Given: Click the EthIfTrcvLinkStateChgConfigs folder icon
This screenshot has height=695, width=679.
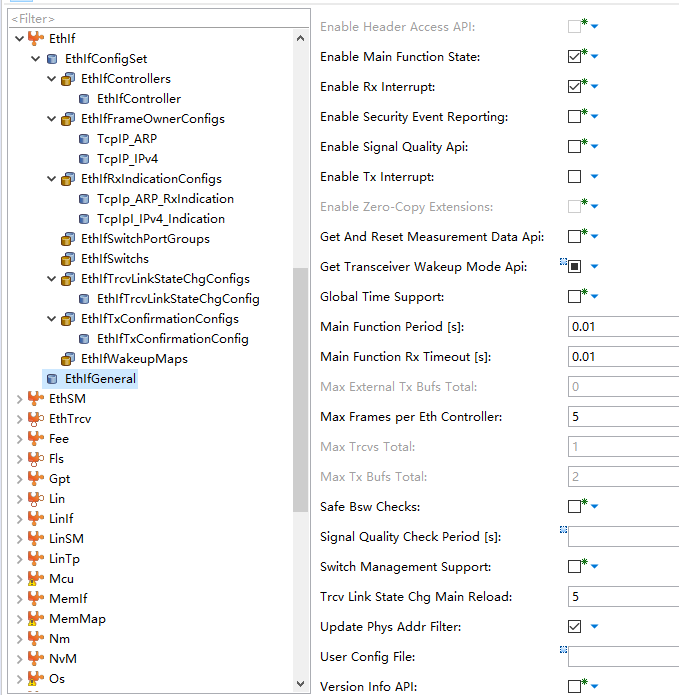Looking at the screenshot, I should pyautogui.click(x=68, y=279).
